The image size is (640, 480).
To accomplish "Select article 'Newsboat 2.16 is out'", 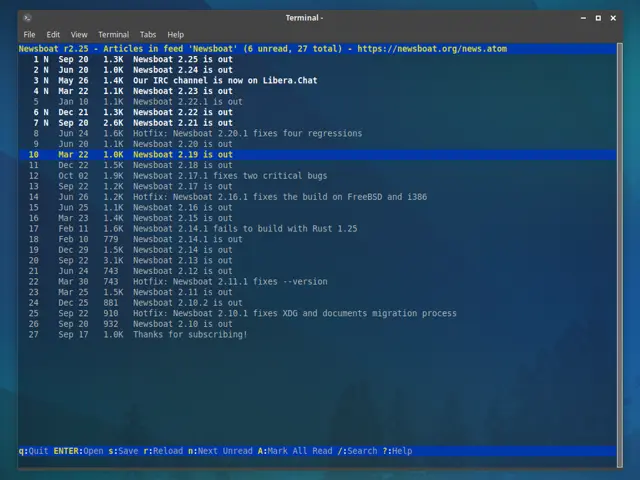I will pyautogui.click(x=182, y=208).
